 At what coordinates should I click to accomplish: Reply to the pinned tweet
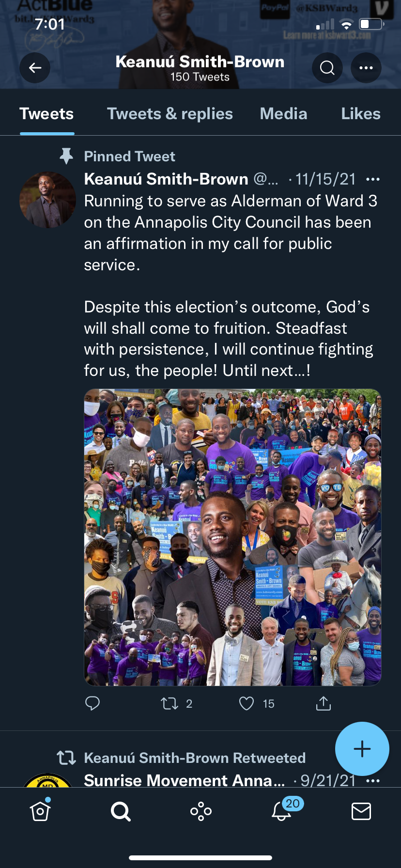(92, 703)
